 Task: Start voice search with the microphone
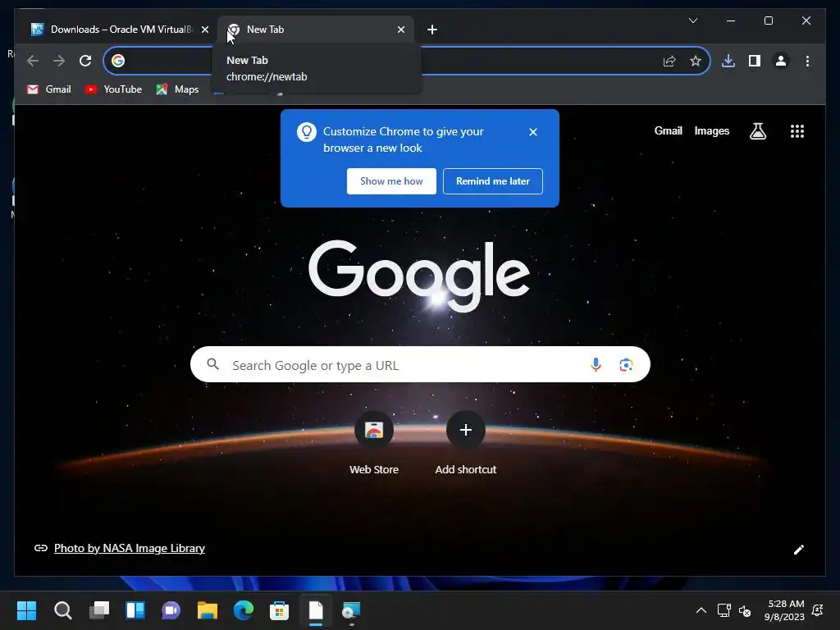596,365
